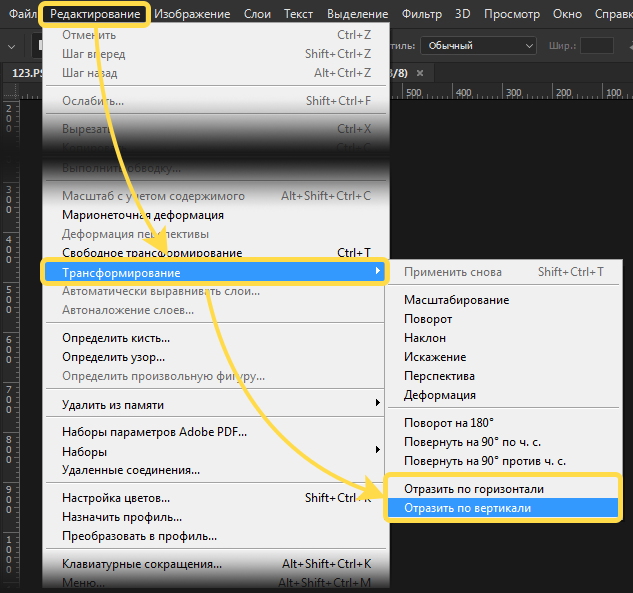Choose Отразить по вертикали
The height and width of the screenshot is (593, 633).
coord(467,508)
